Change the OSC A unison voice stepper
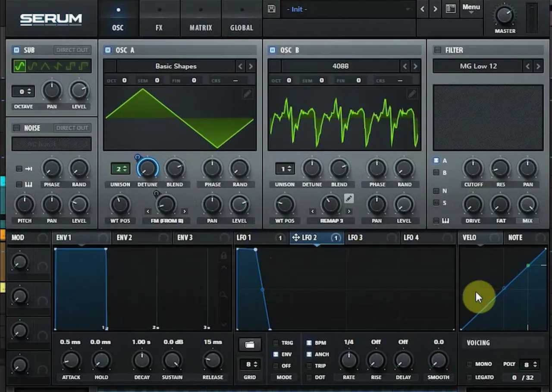 coord(120,169)
